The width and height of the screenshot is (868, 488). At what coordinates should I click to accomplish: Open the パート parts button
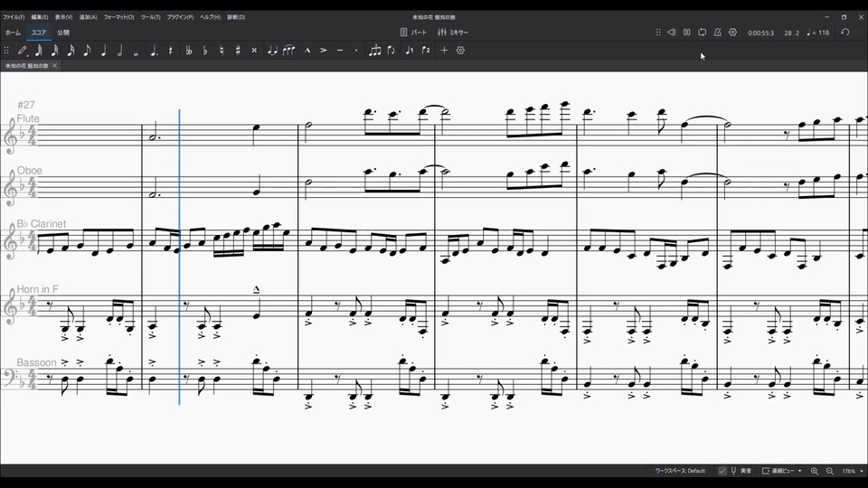click(413, 33)
